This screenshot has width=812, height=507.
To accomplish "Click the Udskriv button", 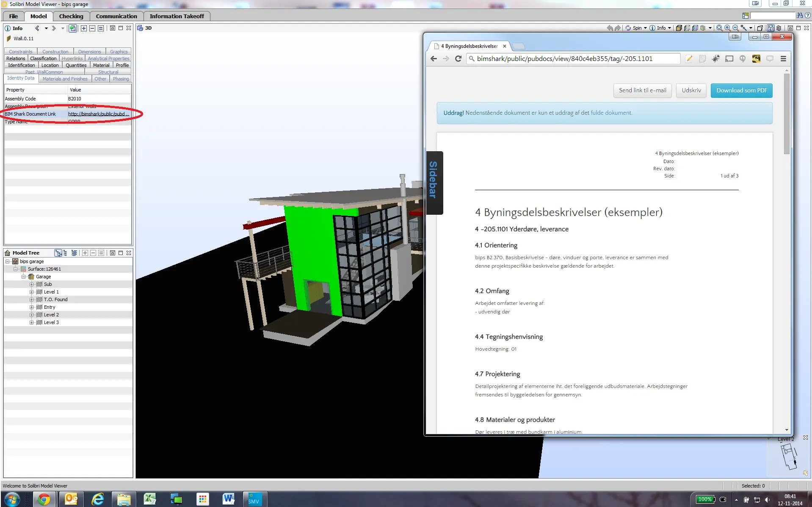I will 691,90.
